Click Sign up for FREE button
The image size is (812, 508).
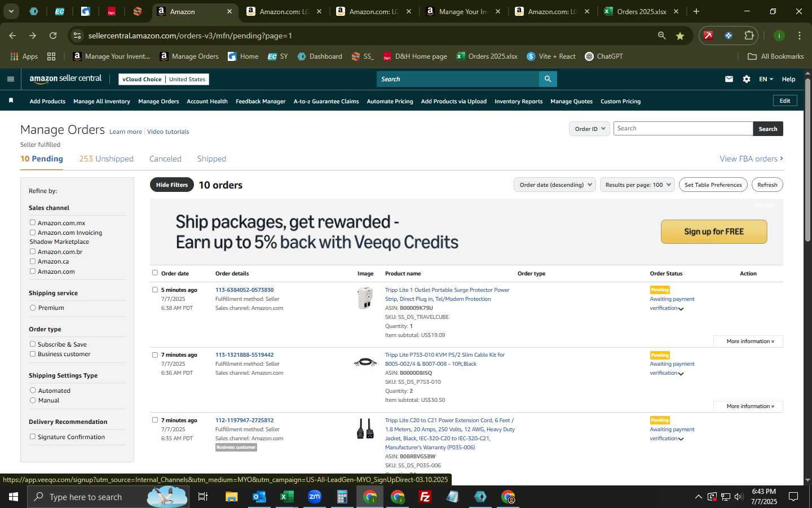coord(714,231)
